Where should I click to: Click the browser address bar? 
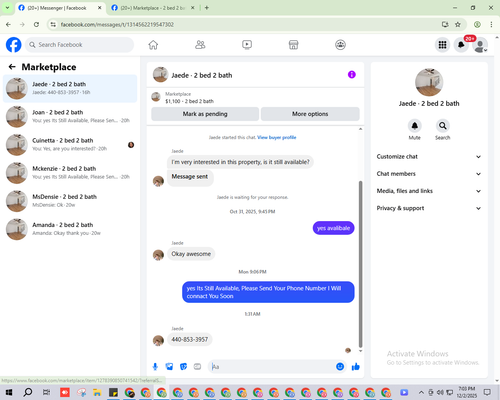(247, 24)
